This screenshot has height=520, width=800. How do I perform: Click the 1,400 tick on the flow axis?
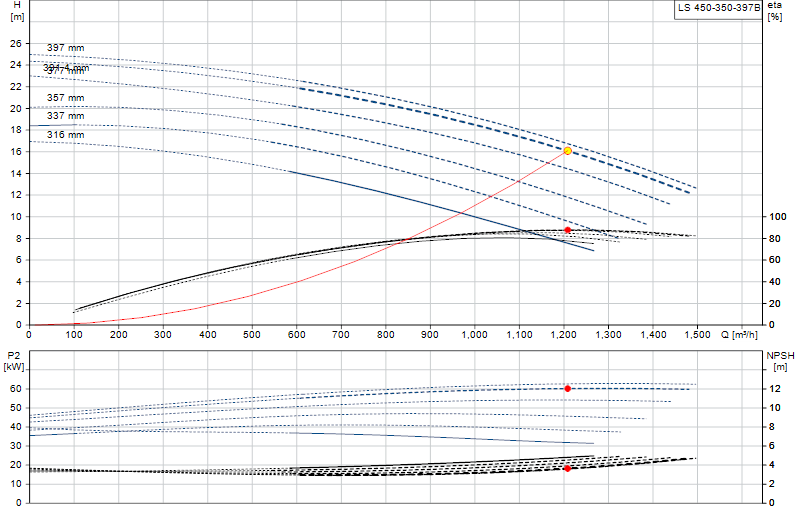653,335
